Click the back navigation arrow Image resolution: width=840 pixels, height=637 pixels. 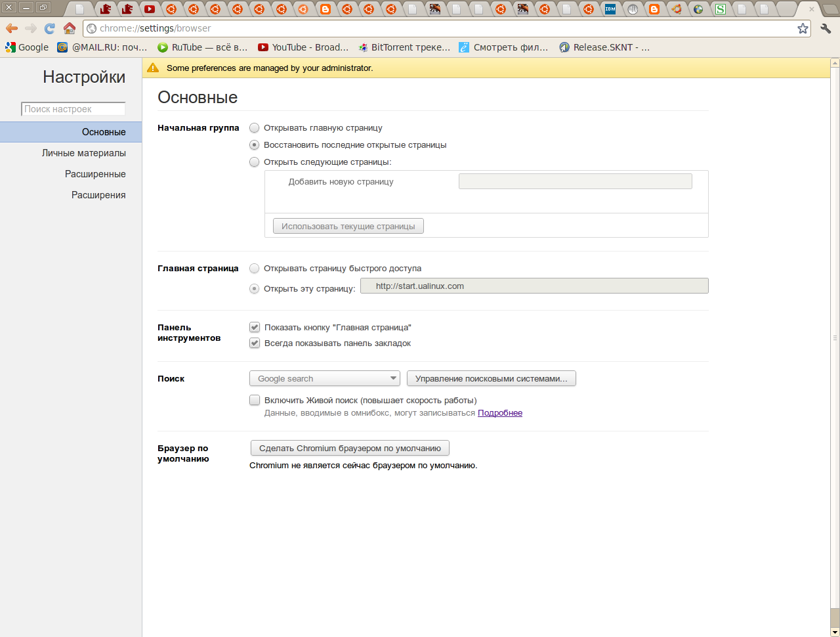point(12,28)
